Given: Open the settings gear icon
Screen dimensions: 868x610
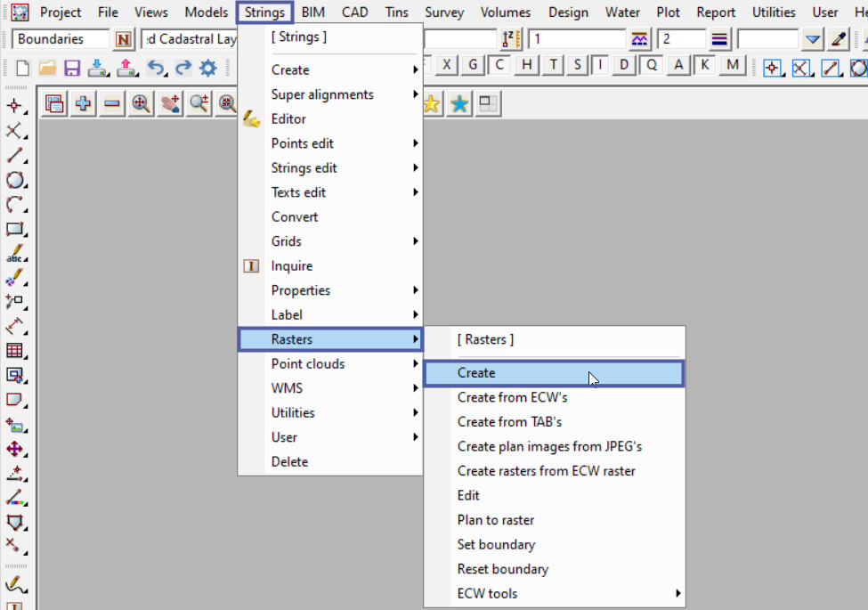Looking at the screenshot, I should click(x=208, y=68).
